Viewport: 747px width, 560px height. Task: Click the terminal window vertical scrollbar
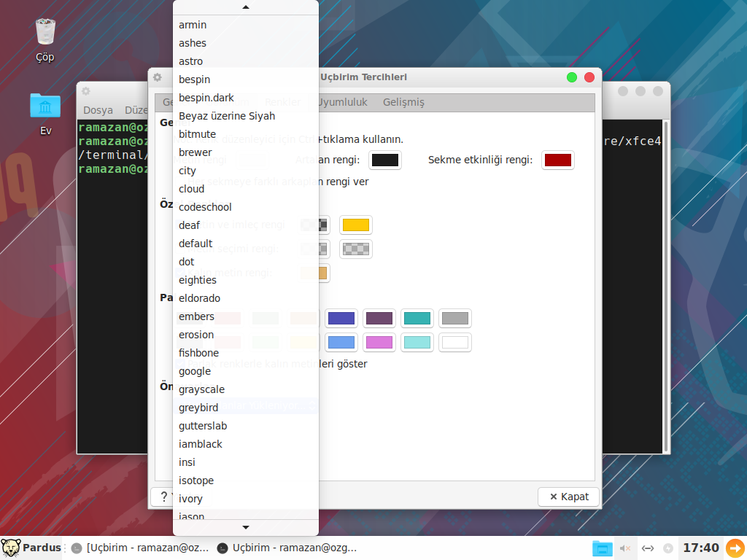[665, 287]
